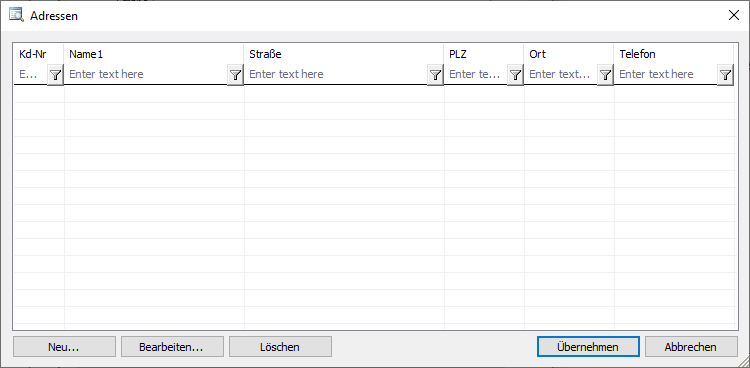Screen dimensions: 750x368
Task: Click the Ort filter text field
Action: tap(561, 74)
